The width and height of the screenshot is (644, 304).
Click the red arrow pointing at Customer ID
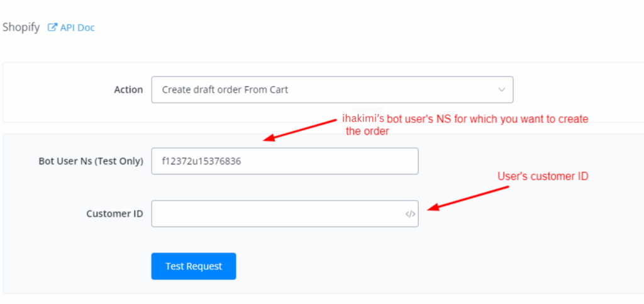coord(469,197)
